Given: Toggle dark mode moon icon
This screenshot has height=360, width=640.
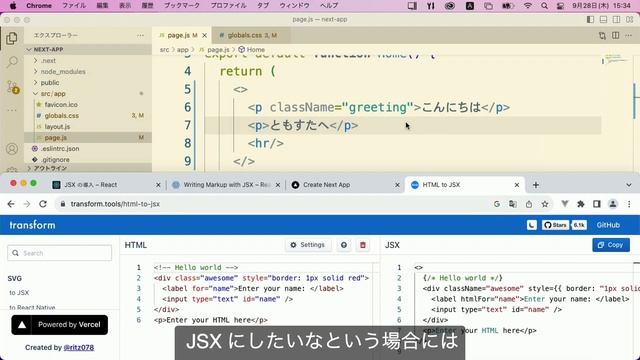Looking at the screenshot, I should [x=531, y=225].
